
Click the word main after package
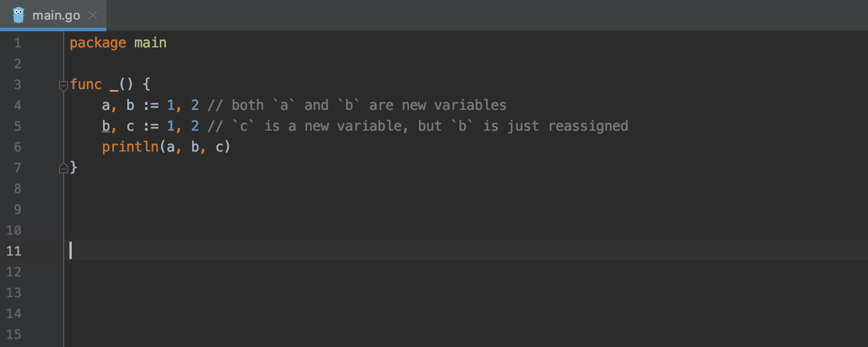click(x=150, y=43)
